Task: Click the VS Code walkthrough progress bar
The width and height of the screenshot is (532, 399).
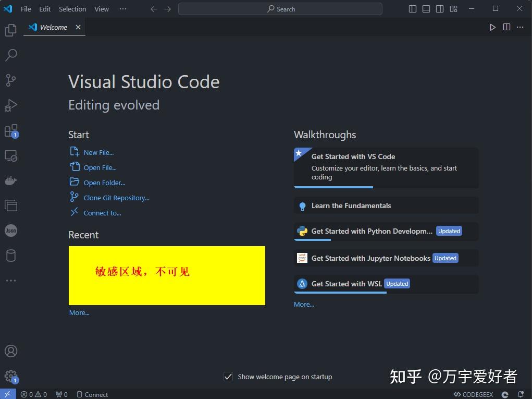Action: tap(333, 186)
